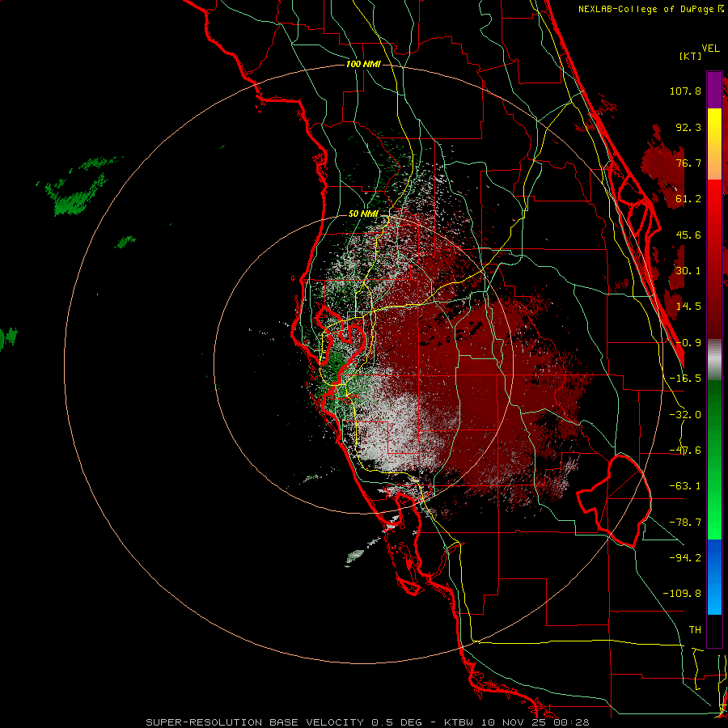
Task: Click the SUPER-RESOLUTION BASE VELOCITY caption text
Action: [x=255, y=722]
